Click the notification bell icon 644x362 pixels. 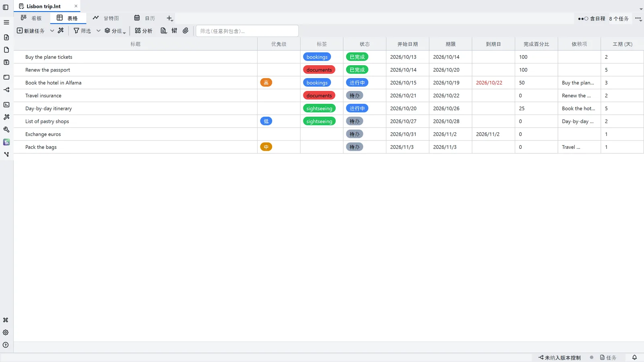pos(634,358)
